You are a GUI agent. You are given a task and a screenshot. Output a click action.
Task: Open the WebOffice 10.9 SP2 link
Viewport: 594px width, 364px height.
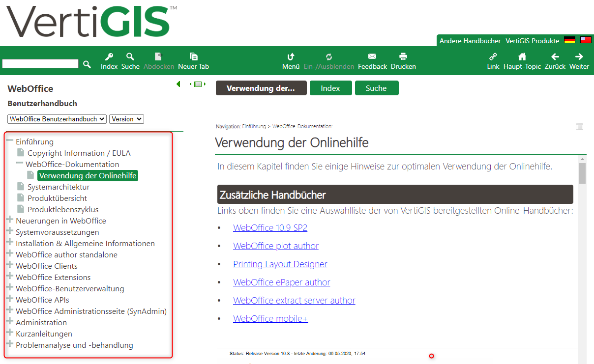point(270,227)
